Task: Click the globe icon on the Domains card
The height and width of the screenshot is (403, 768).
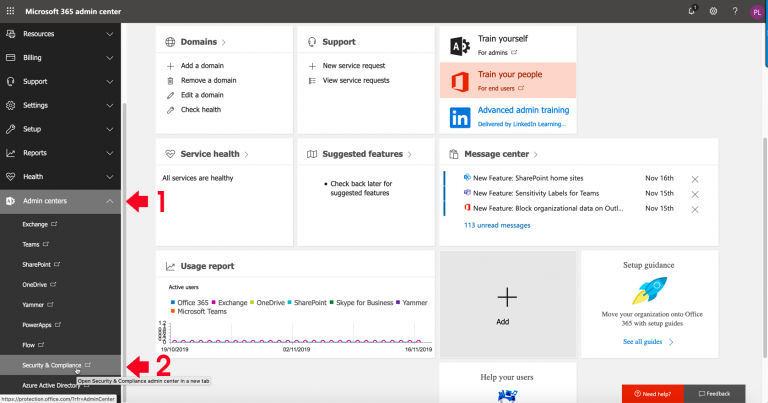Action: click(170, 42)
